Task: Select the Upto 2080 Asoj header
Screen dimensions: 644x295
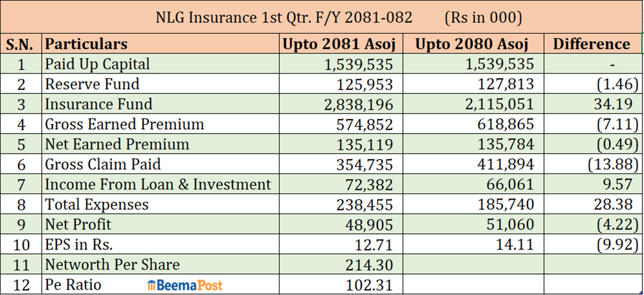Action: coord(472,44)
